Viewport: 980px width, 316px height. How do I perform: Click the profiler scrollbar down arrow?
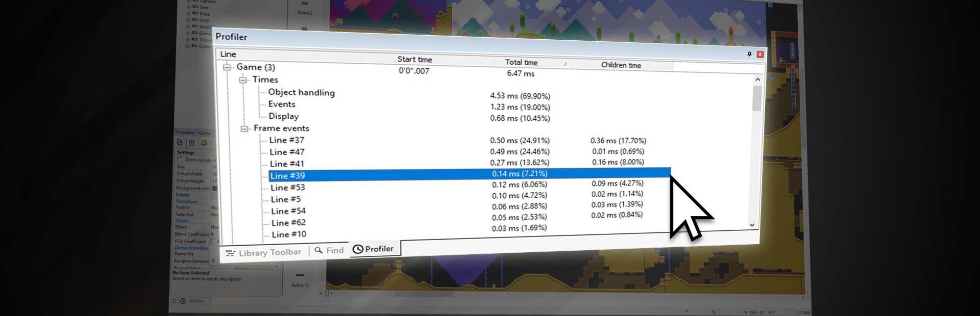click(x=752, y=225)
